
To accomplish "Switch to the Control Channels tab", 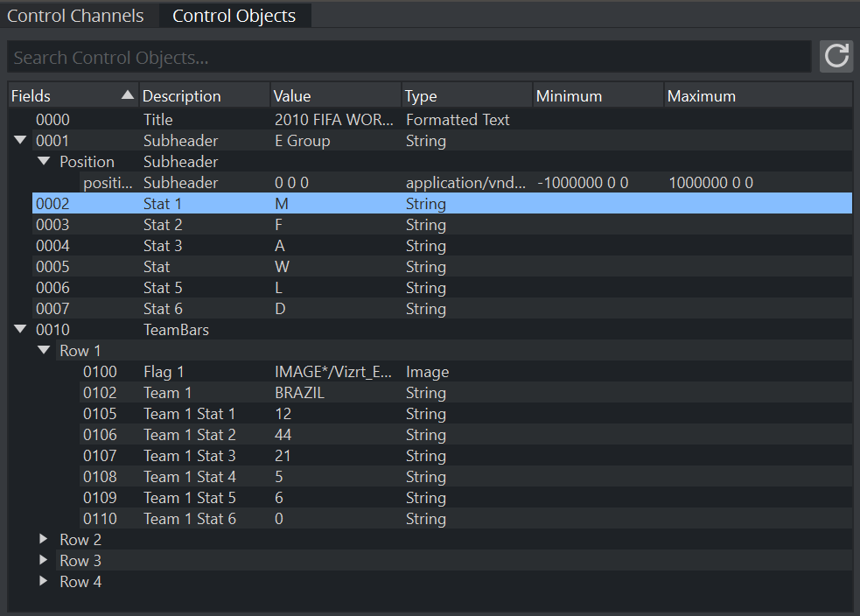I will click(75, 16).
